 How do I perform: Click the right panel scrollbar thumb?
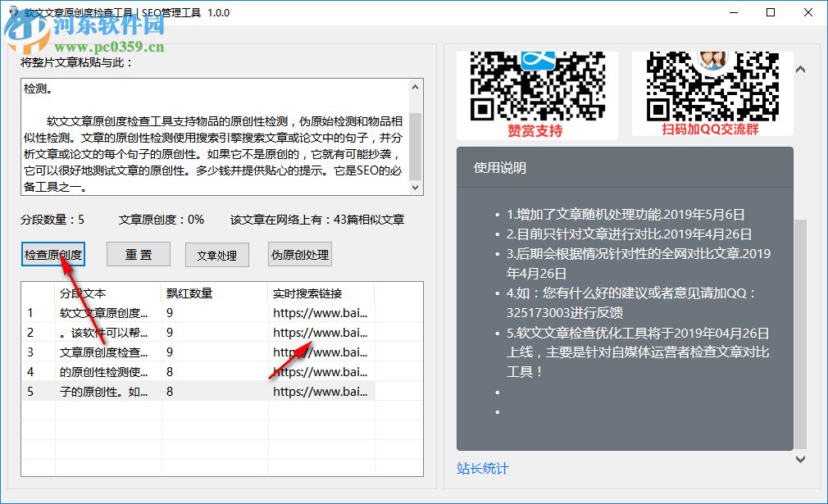(x=801, y=334)
